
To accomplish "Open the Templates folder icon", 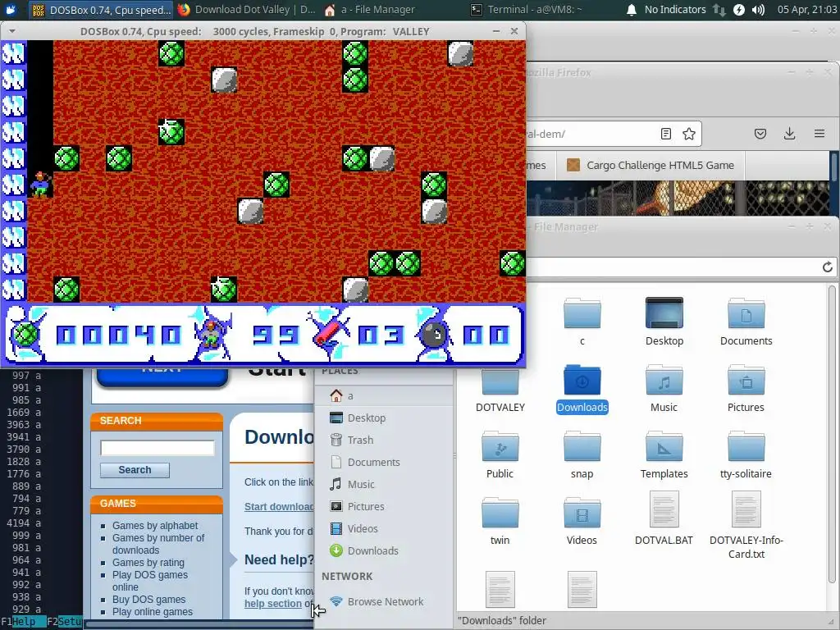I will point(664,454).
